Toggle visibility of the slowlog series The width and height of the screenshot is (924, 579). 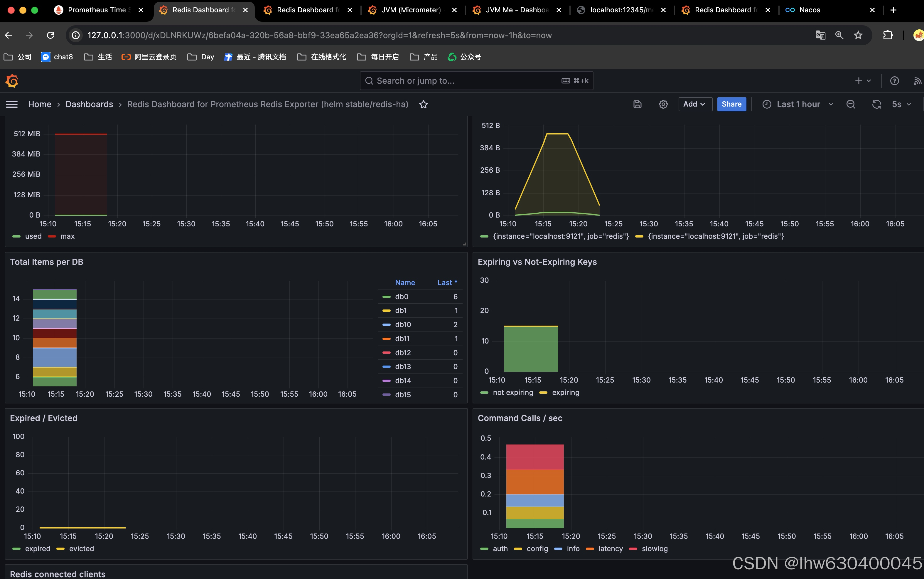[654, 548]
